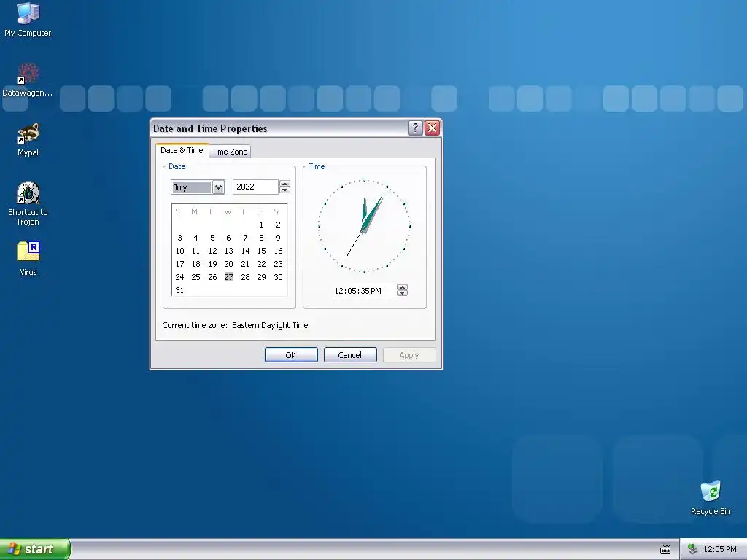Select day 23 in the calendar
Screen dimensions: 747x560
pos(278,264)
